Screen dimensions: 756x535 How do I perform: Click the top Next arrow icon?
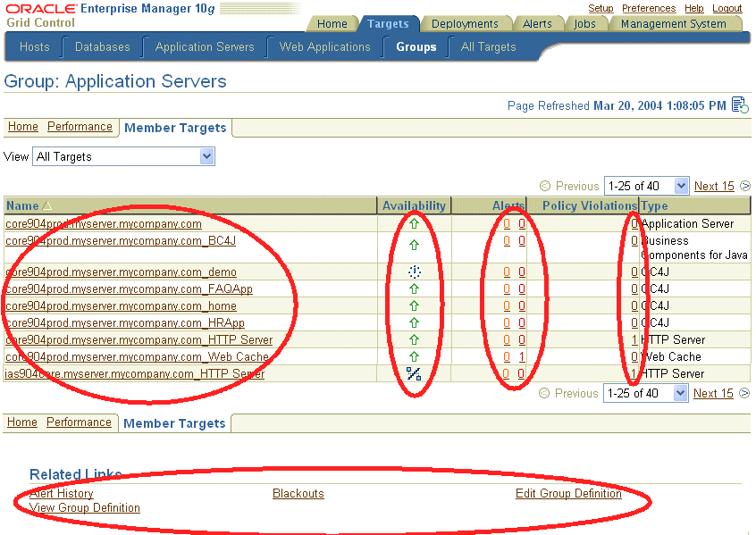tap(745, 186)
